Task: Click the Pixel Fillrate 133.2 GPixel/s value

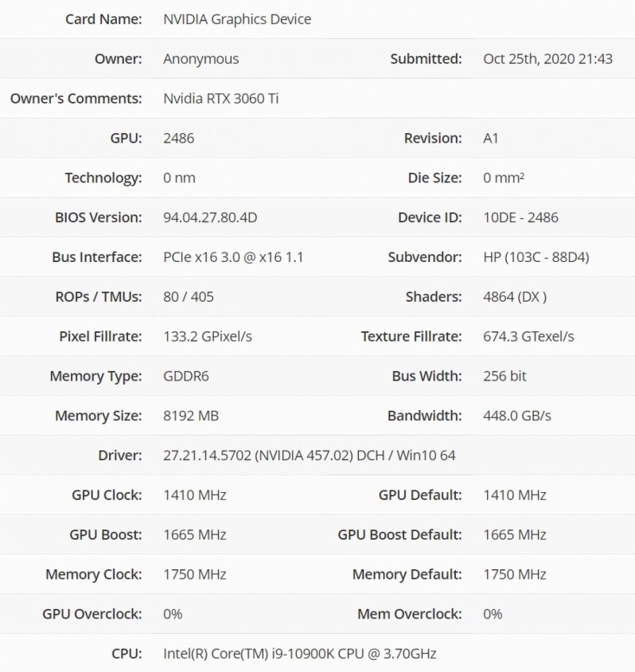Action: tap(208, 336)
